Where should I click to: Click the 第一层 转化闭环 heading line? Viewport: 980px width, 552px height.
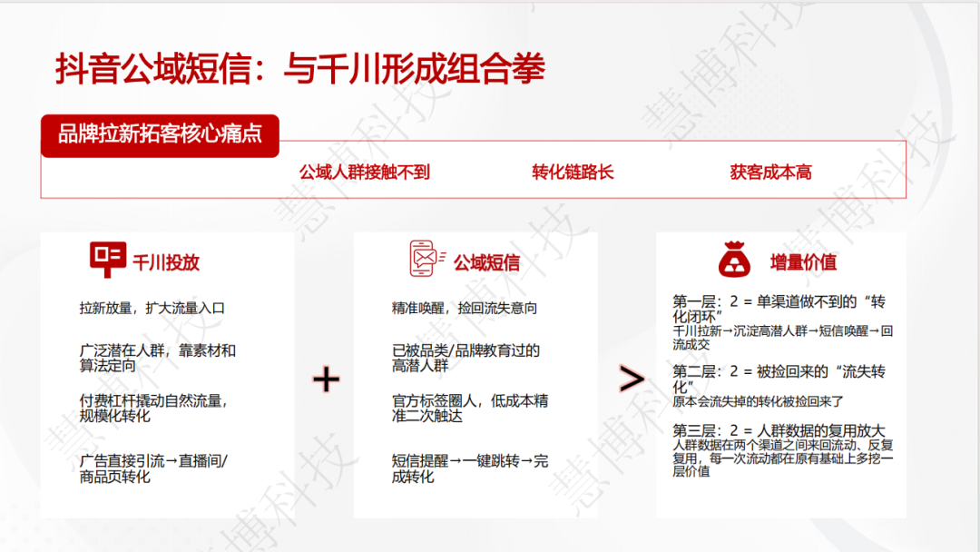point(779,309)
